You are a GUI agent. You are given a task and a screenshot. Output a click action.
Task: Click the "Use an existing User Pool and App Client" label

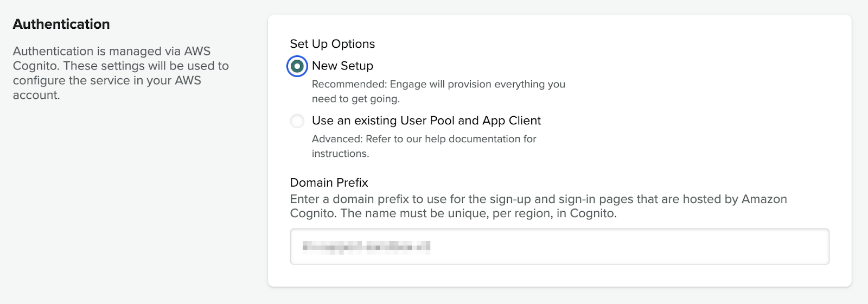(426, 121)
